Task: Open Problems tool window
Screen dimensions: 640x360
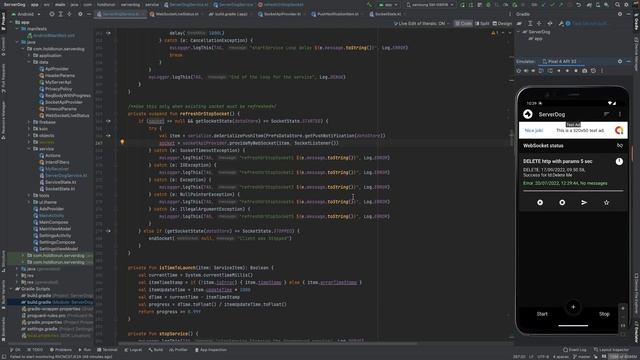Action: click(60, 350)
